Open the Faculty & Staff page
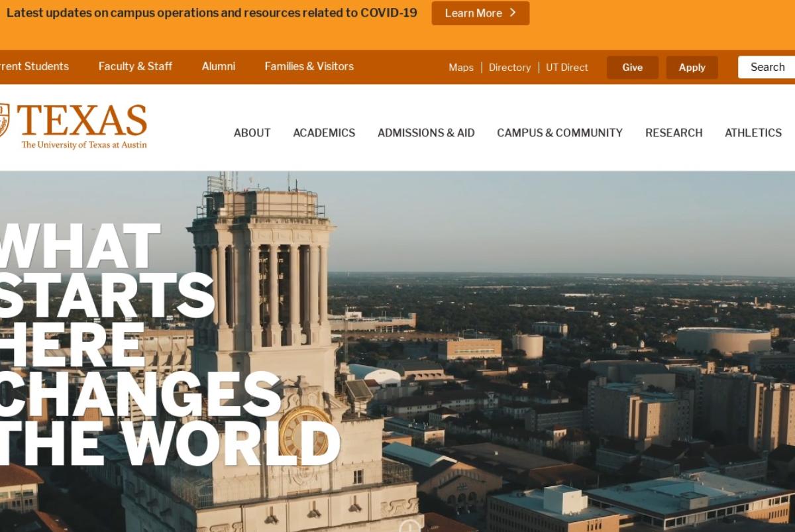 point(135,66)
